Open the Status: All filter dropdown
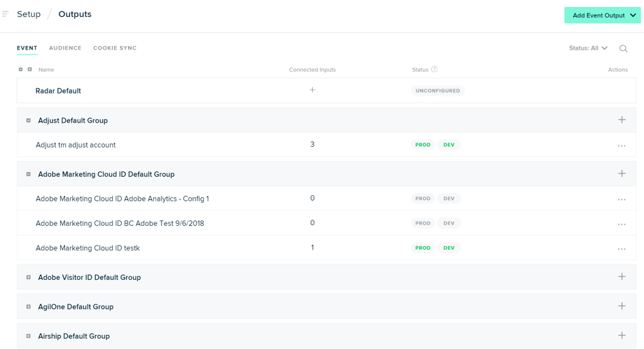 tap(588, 48)
